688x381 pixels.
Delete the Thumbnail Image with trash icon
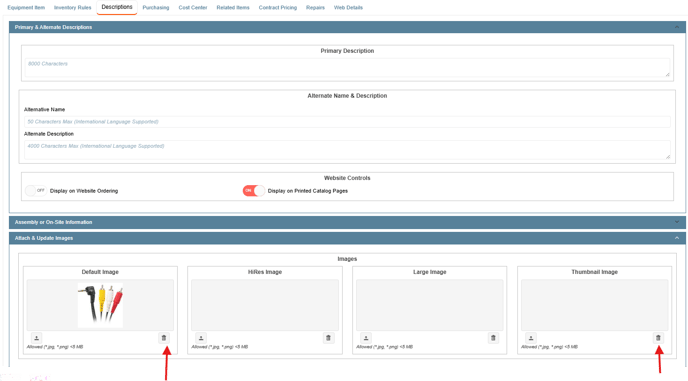point(658,338)
